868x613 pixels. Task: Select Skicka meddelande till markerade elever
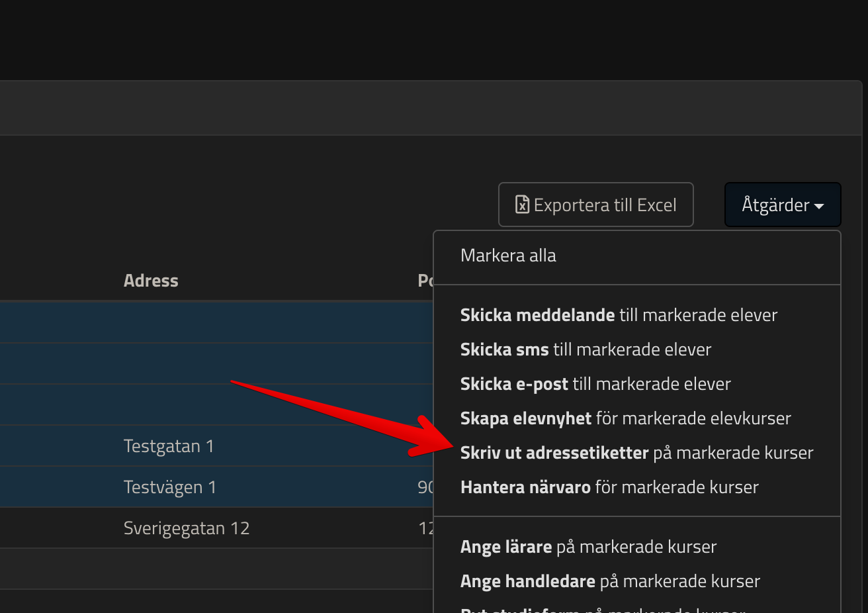tap(618, 315)
